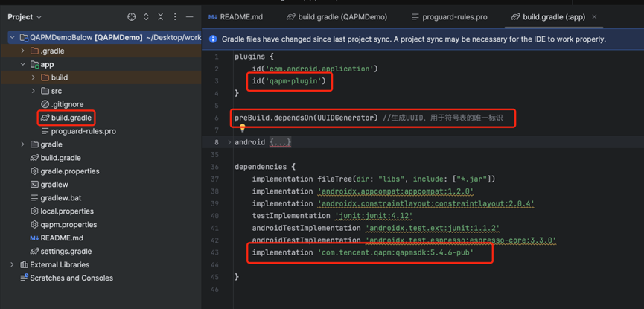This screenshot has height=309, width=644.
Task: Click the info icon in Gradle notification bar
Action: point(213,39)
